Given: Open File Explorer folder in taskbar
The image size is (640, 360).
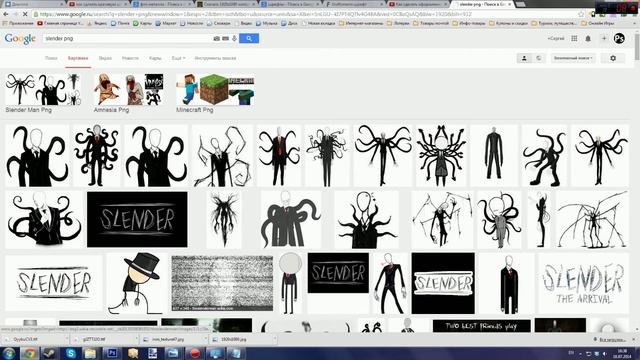Looking at the screenshot, I should click(x=90, y=353).
